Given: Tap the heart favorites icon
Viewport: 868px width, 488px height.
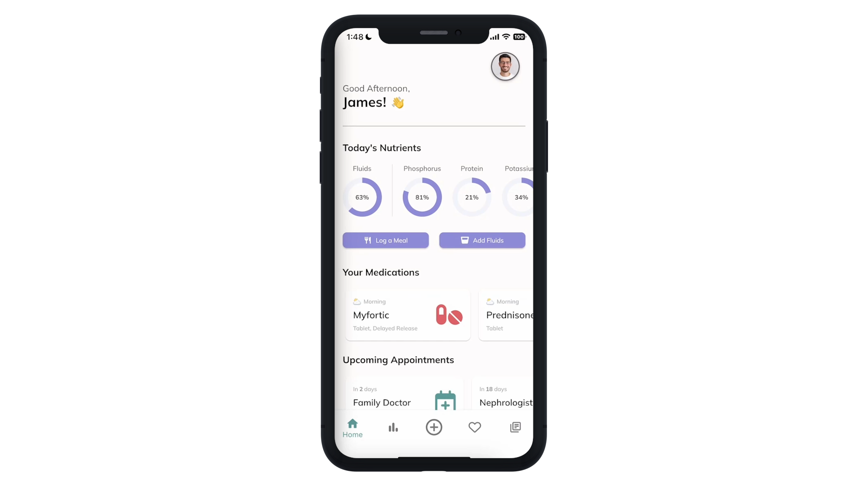Looking at the screenshot, I should click(x=475, y=428).
